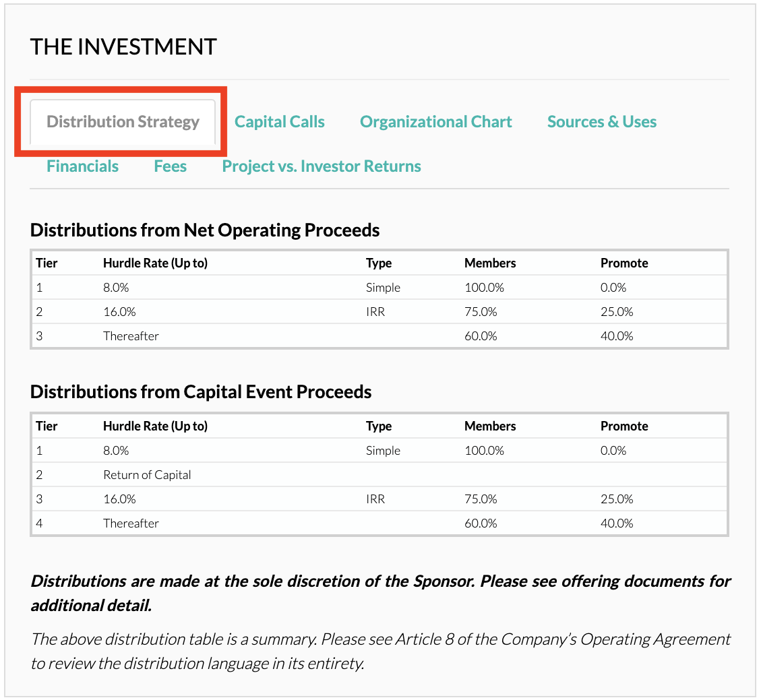759x700 pixels.
Task: Click the Distributions from Net Operating Proceeds heading
Action: point(205,230)
